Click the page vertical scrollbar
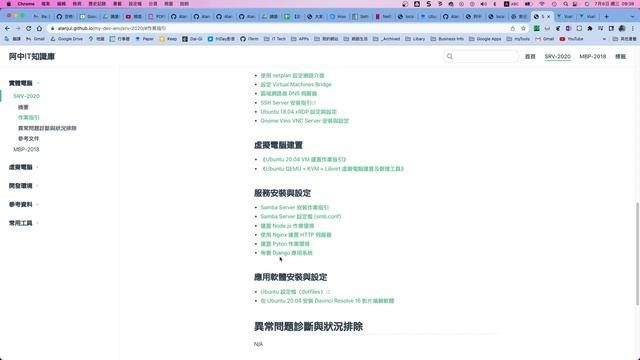Screen dimensions: 640x360 point(637,253)
